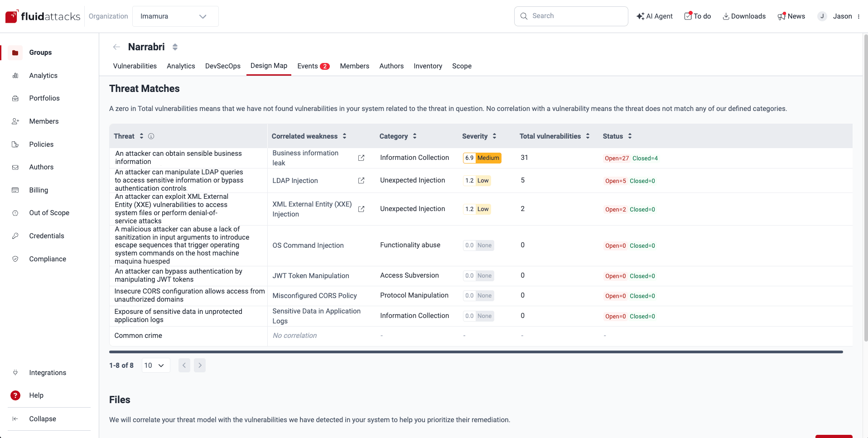Open the Imamura organization dropdown
This screenshot has width=868, height=438.
point(175,16)
